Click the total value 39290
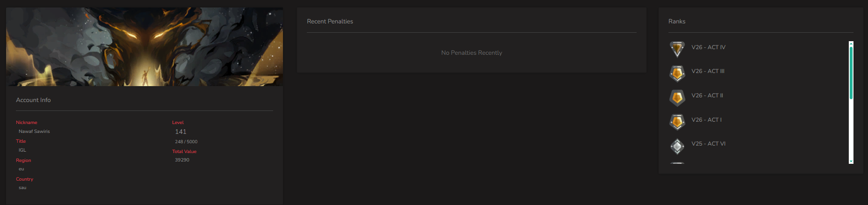The width and height of the screenshot is (868, 205). 182,160
